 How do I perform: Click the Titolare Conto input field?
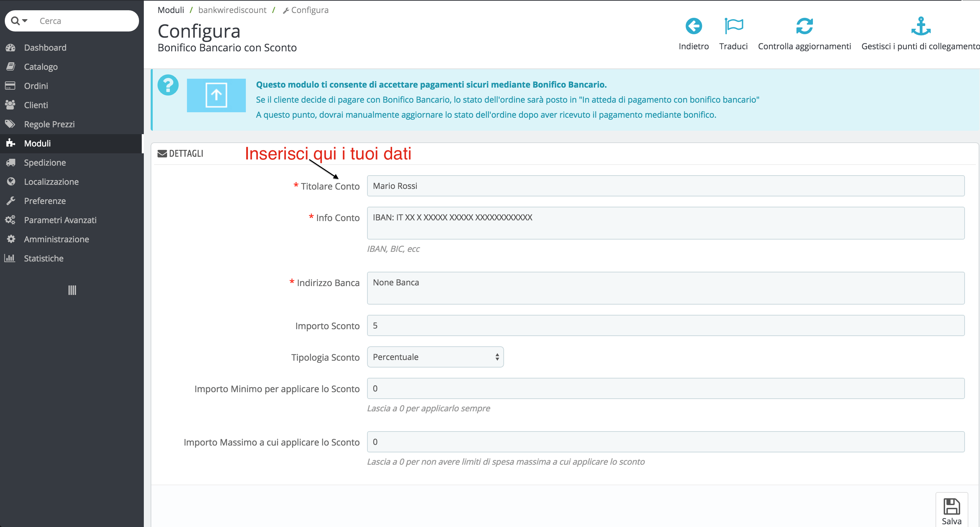[665, 185]
